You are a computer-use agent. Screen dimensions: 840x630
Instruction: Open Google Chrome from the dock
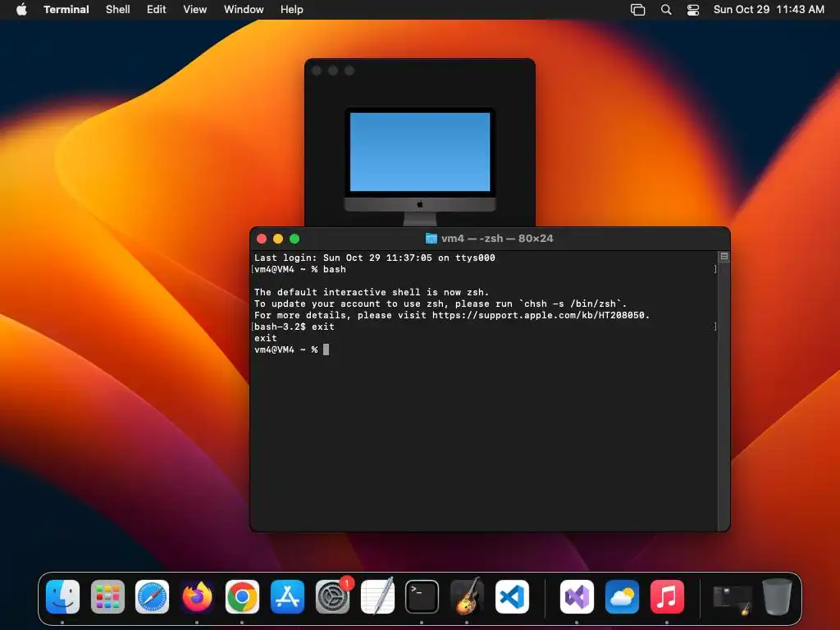point(242,596)
